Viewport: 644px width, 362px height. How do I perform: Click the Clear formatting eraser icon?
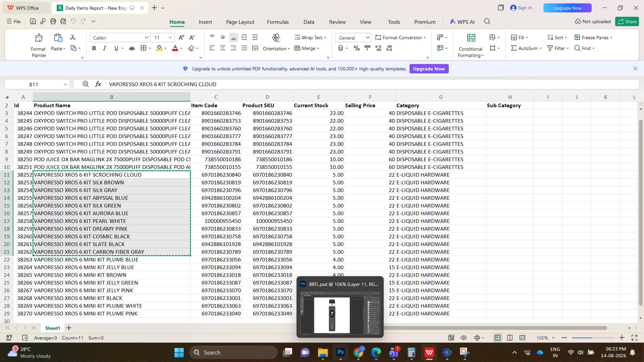tap(191, 48)
